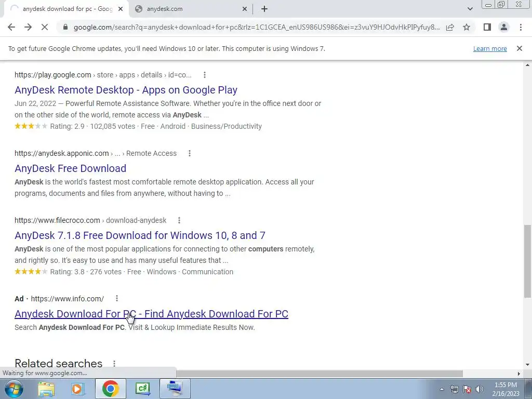Screen dimensions: 532x399
Task: Go back to previous page arrow
Action: click(11, 27)
